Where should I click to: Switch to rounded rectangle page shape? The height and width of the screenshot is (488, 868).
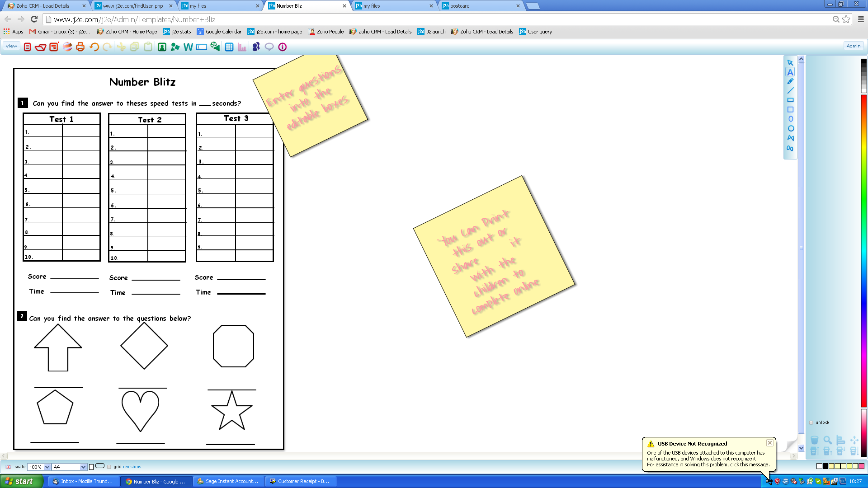tap(100, 466)
